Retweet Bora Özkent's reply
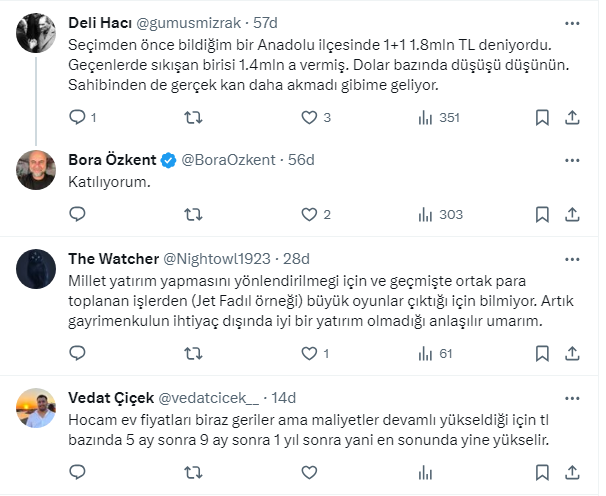Image resolution: width=606 pixels, height=496 pixels. [x=194, y=214]
